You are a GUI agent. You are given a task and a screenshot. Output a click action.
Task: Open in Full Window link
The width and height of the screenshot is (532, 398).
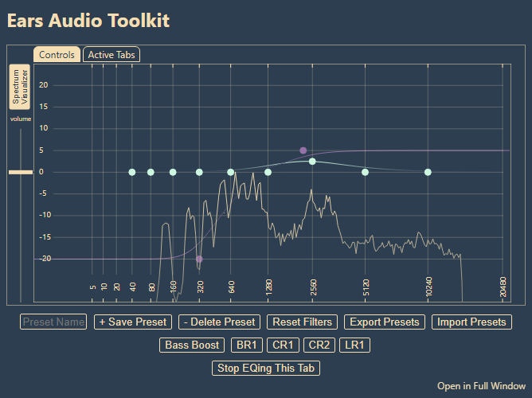481,386
